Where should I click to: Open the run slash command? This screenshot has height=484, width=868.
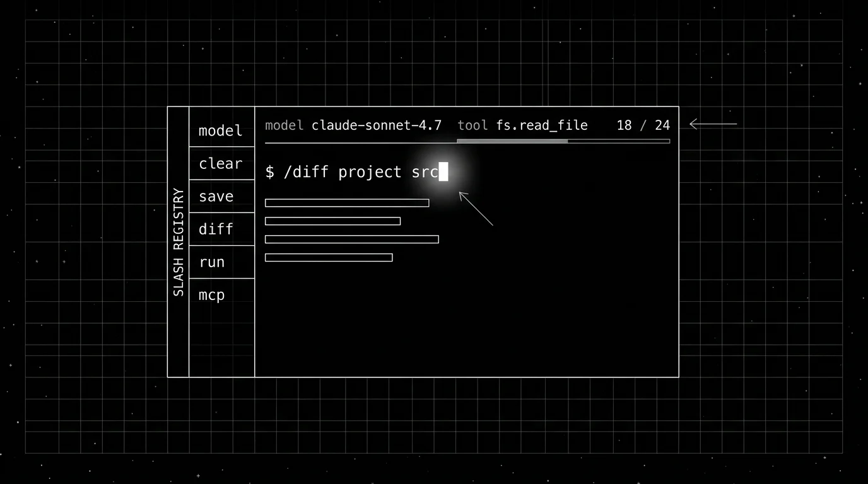coord(221,262)
